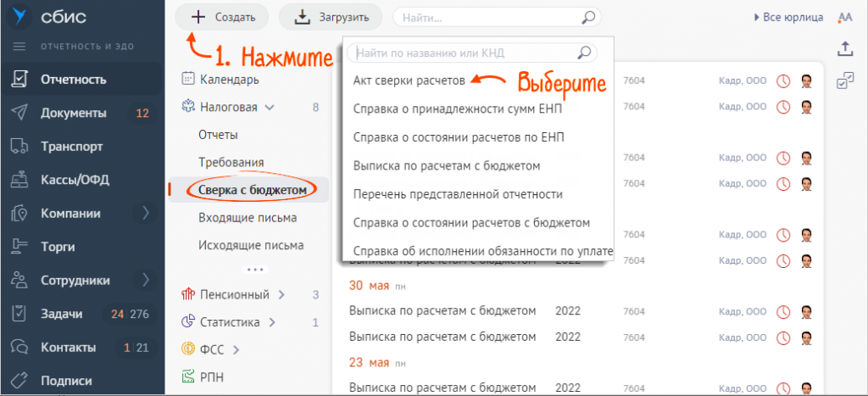Image resolution: width=868 pixels, height=396 pixels.
Task: Open the hamburger menu in sidebar header
Action: (x=19, y=46)
